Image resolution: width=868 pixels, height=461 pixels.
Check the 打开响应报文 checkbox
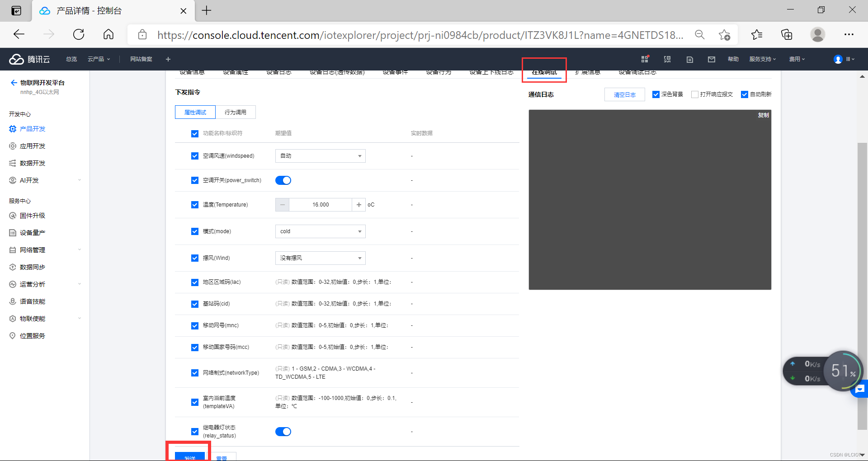[695, 94]
